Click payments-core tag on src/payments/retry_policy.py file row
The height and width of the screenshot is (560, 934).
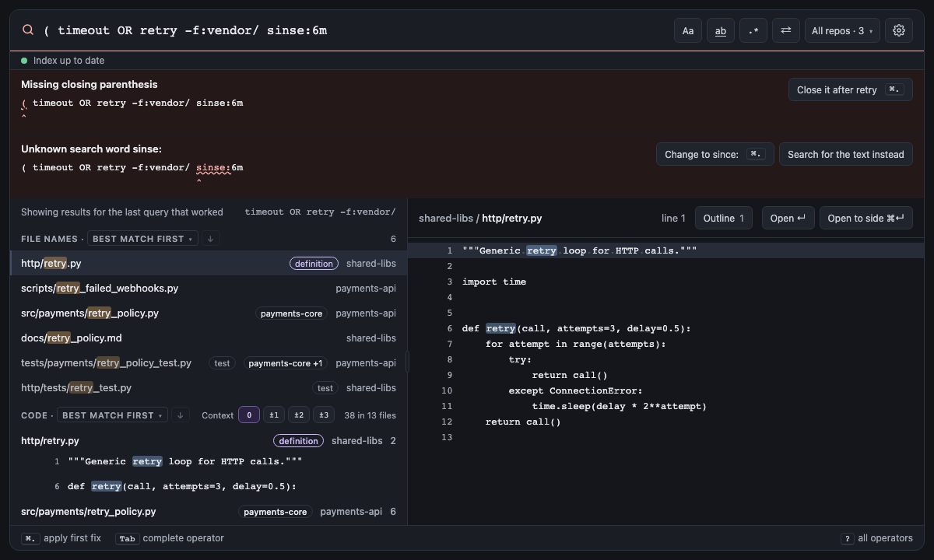[291, 313]
